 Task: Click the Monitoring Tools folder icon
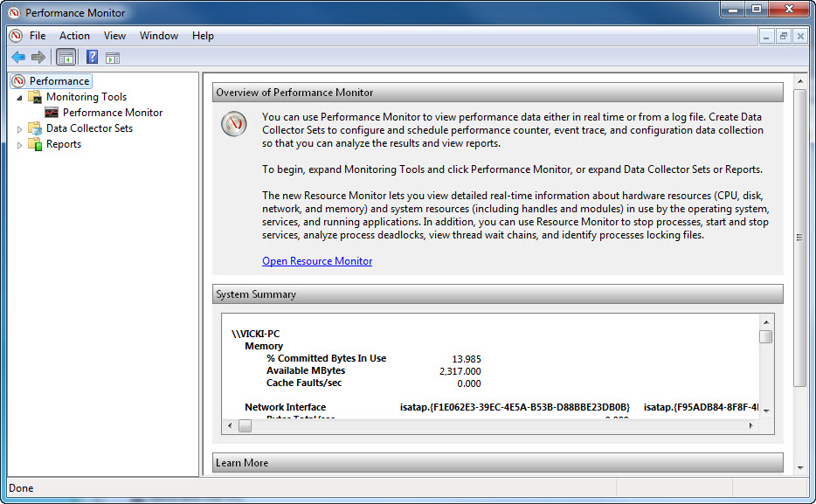35,97
